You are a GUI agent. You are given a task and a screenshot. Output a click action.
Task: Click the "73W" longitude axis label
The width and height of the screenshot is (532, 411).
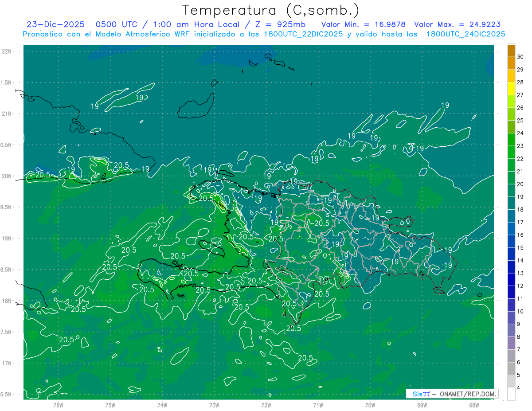pos(214,405)
